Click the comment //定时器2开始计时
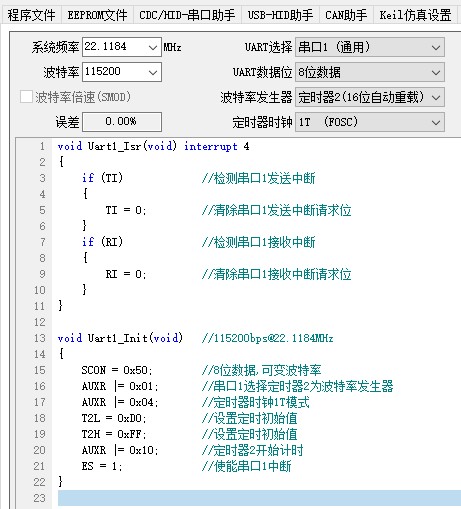This screenshot has height=509, width=461. pos(252,450)
